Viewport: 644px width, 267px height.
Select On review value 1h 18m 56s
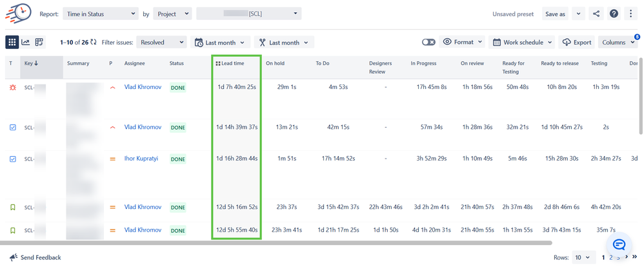click(478, 87)
